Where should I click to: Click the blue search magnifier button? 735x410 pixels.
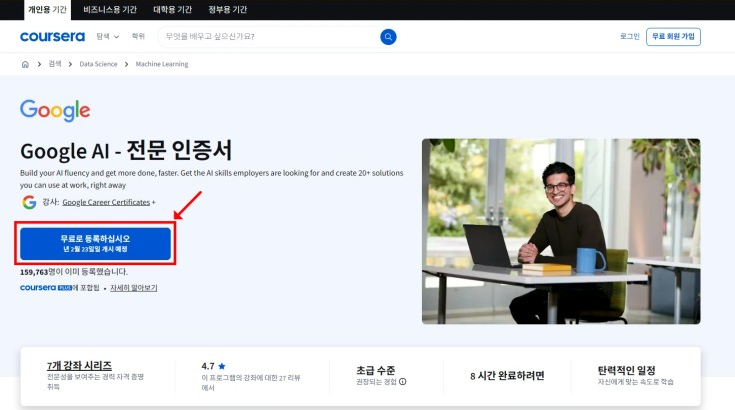[x=388, y=37]
